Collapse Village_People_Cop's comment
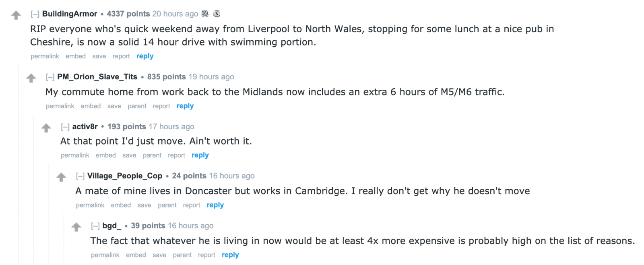The width and height of the screenshot is (644, 265). click(80, 176)
